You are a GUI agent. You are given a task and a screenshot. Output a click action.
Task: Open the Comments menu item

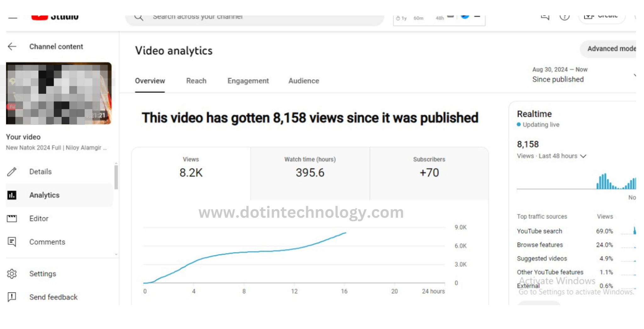pyautogui.click(x=59, y=242)
